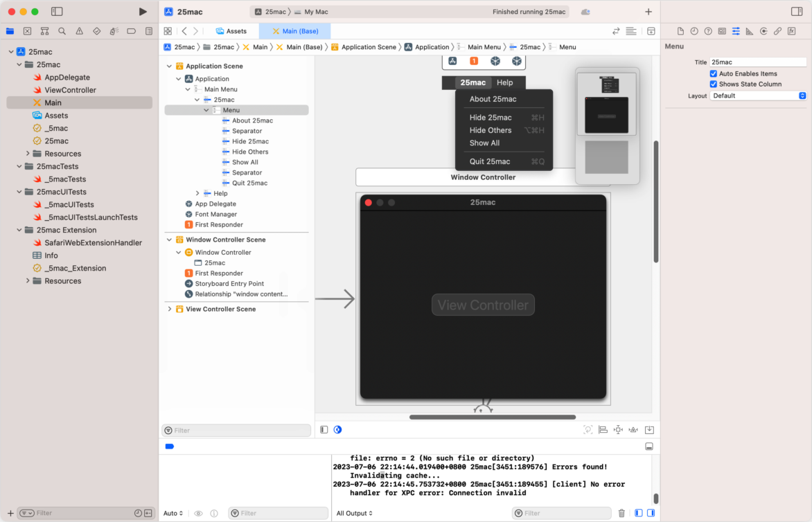Click the canvas horizontal scrollbar
This screenshot has height=522, width=812.
pos(493,417)
